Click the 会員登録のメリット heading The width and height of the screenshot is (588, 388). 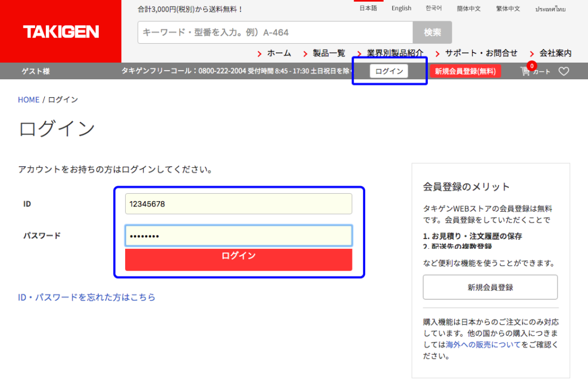[466, 186]
